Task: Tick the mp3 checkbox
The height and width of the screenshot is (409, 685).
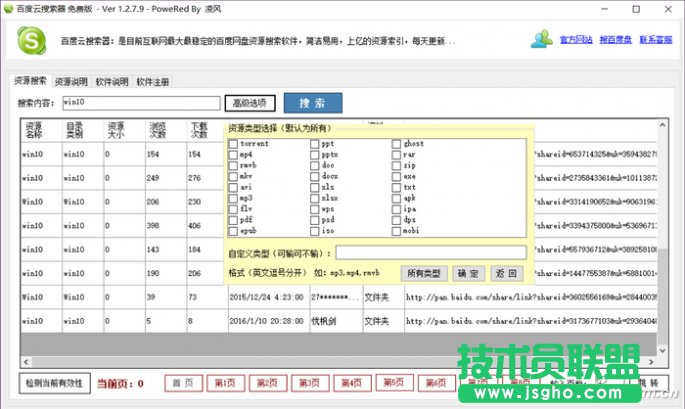Action: 233,198
